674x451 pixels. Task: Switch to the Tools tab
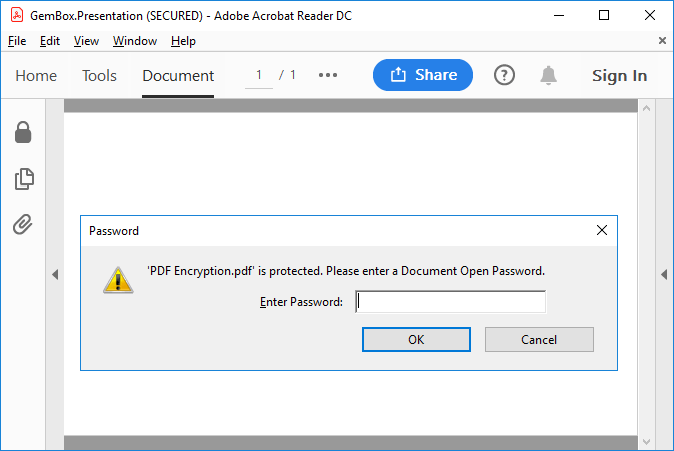pos(99,76)
